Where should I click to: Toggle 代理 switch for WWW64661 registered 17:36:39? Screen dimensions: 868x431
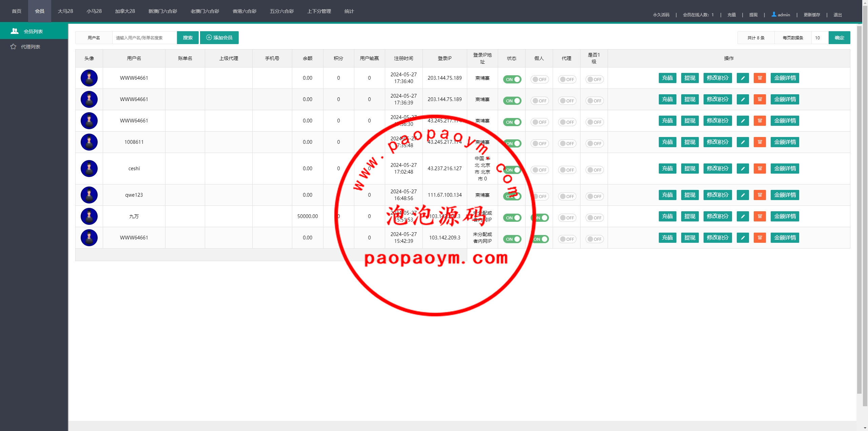(567, 101)
